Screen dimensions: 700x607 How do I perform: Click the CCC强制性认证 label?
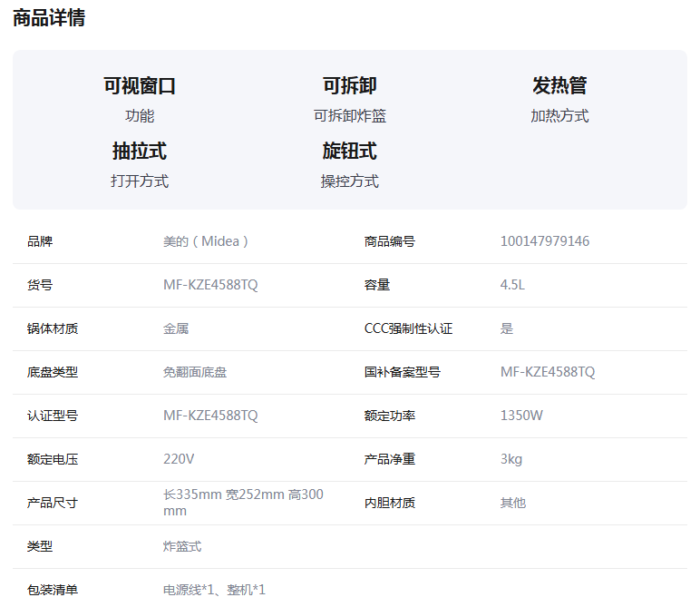[x=408, y=328]
